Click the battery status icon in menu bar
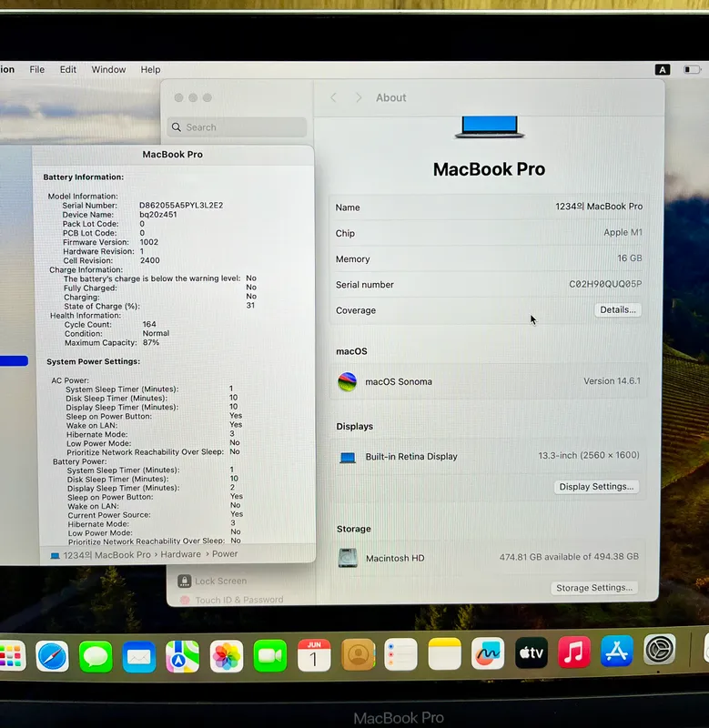Image resolution: width=709 pixels, height=728 pixels. (x=692, y=70)
